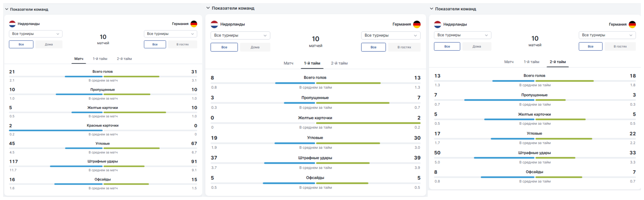
Task: Open Нидерланды's Все турниры dropdown, middle panel
Action: (x=240, y=36)
